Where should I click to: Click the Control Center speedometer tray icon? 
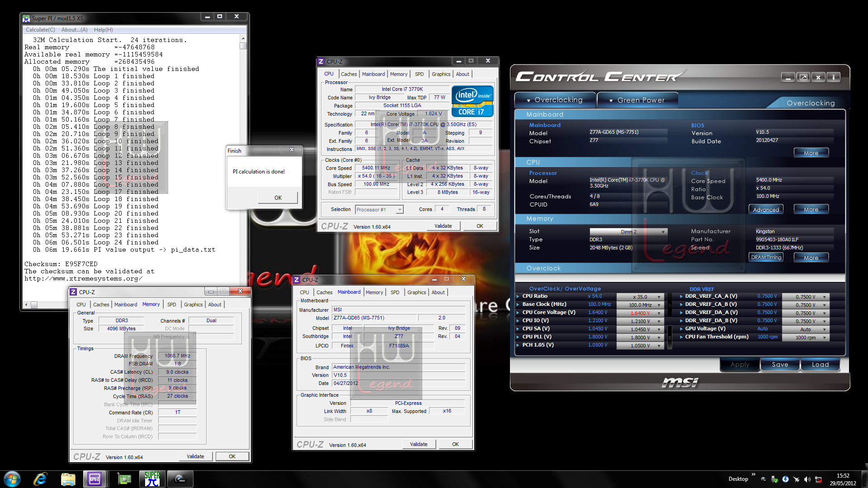[764, 479]
